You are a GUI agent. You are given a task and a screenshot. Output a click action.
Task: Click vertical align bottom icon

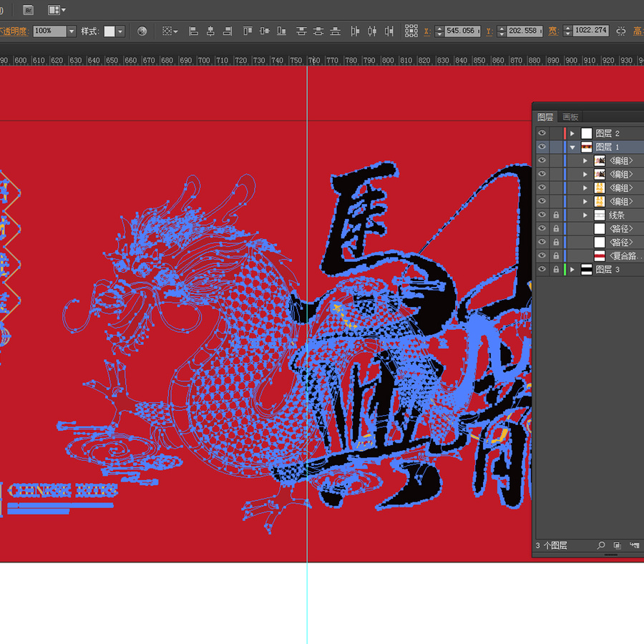tap(281, 31)
